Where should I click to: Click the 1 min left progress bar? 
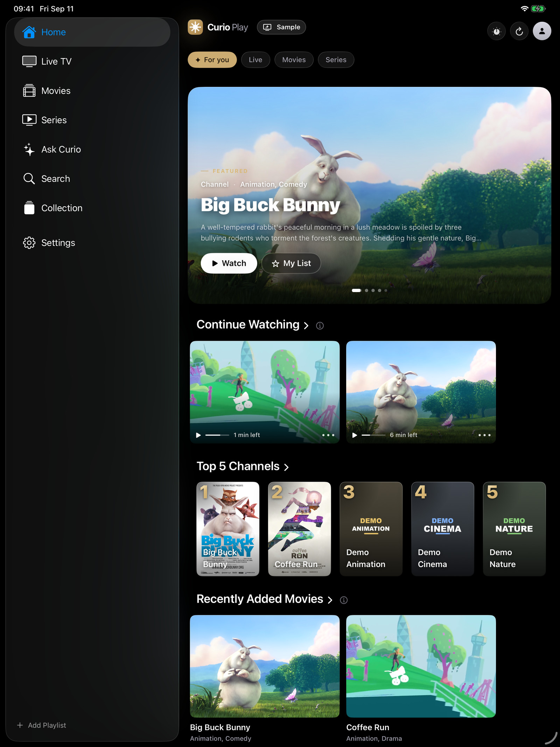217,435
